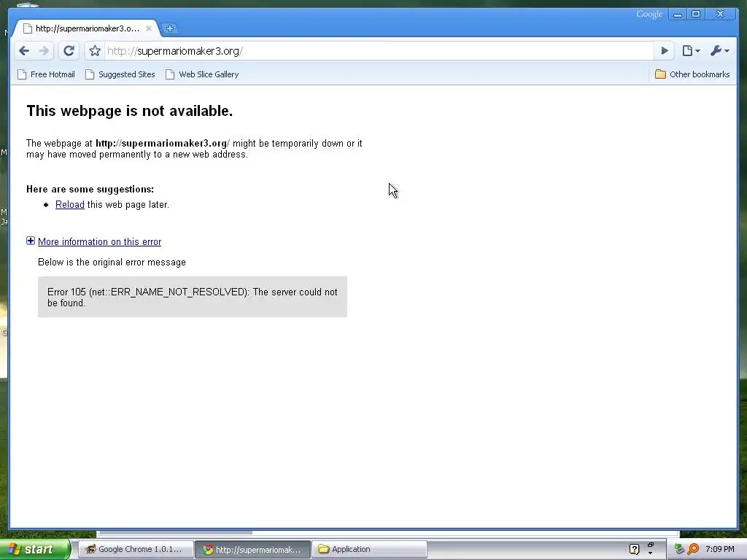
Task: Click the bold supermariomaker3.org URL text
Action: pos(163,144)
